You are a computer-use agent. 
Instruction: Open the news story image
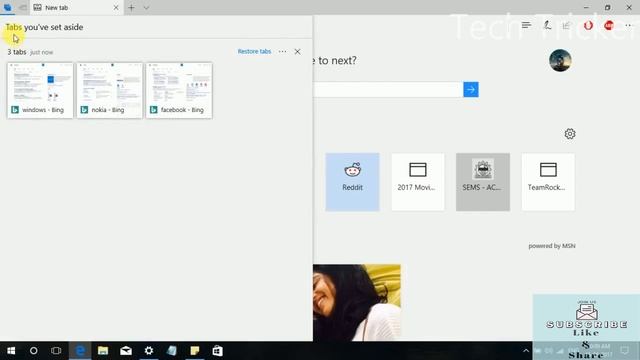[x=357, y=302]
